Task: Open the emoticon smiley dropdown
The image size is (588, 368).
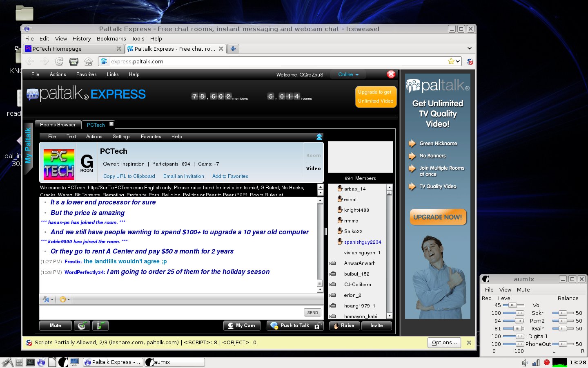Action: coord(65,299)
